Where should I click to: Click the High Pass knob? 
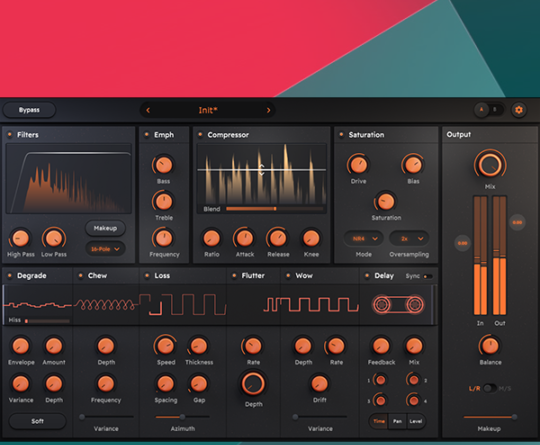coord(20,238)
